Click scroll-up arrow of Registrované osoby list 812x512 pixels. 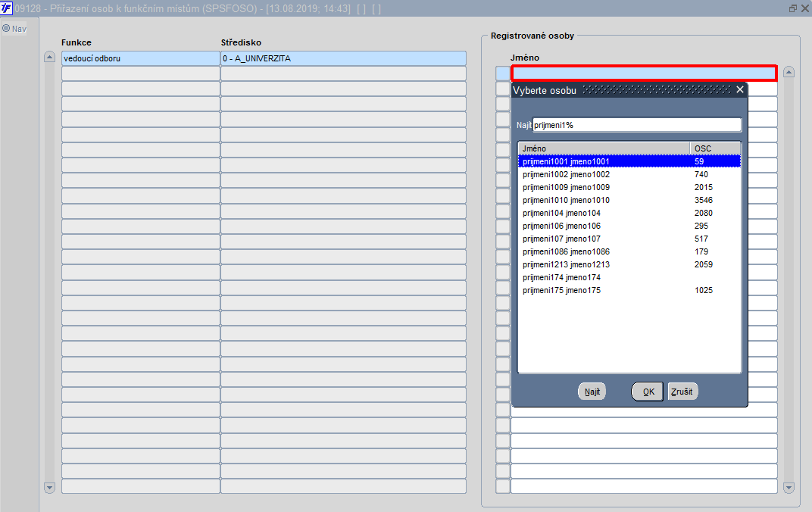[x=789, y=72]
